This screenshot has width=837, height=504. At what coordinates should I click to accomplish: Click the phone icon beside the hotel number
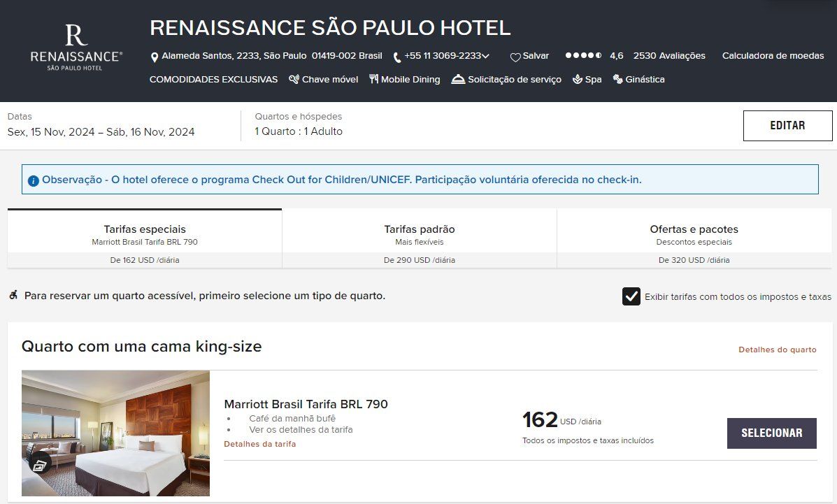click(397, 57)
